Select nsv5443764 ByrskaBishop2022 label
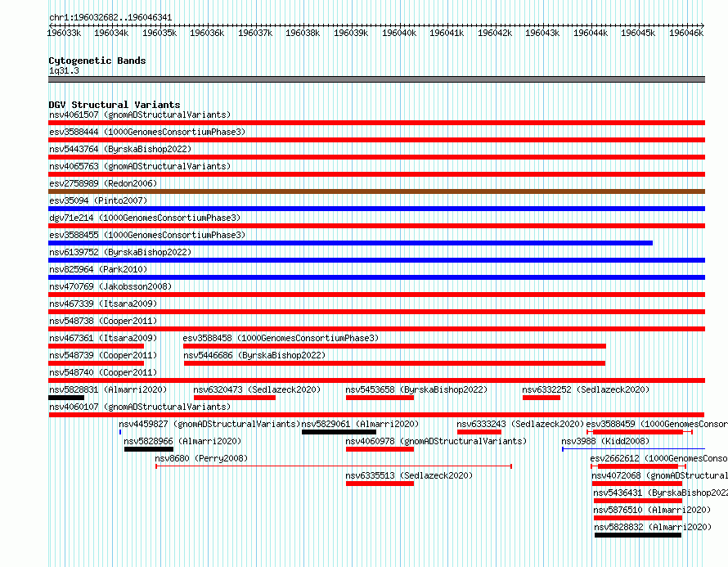Screen dimensions: 728x567 point(120,149)
